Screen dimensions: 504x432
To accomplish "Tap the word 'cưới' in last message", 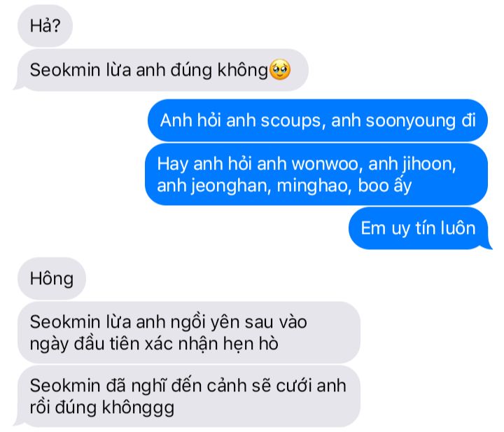I will coord(295,386).
